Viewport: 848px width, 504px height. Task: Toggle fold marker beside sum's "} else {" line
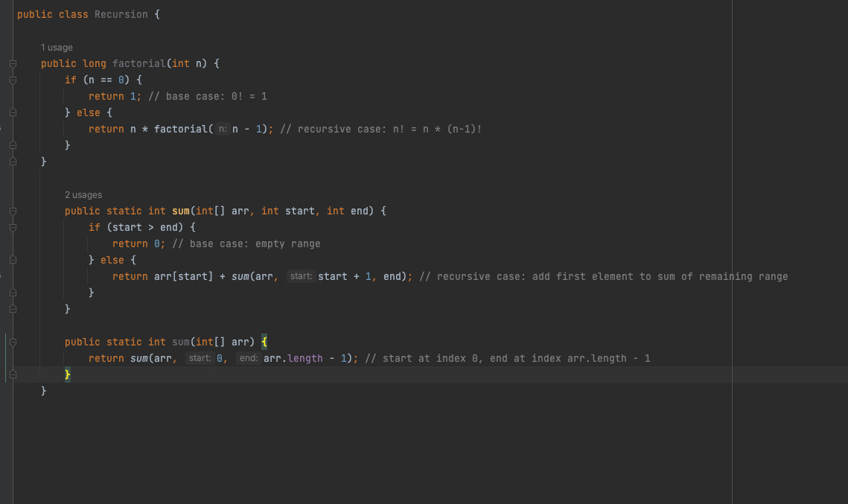pyautogui.click(x=13, y=260)
